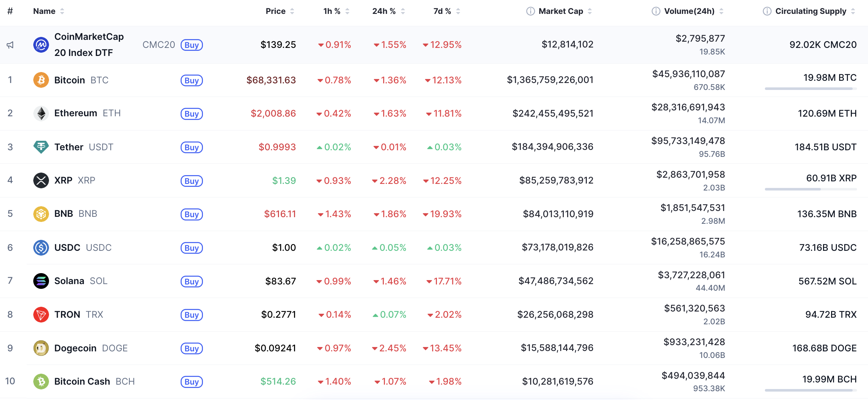This screenshot has width=868, height=400.
Task: Click the Ethereum diamond logo icon
Action: pyautogui.click(x=41, y=113)
